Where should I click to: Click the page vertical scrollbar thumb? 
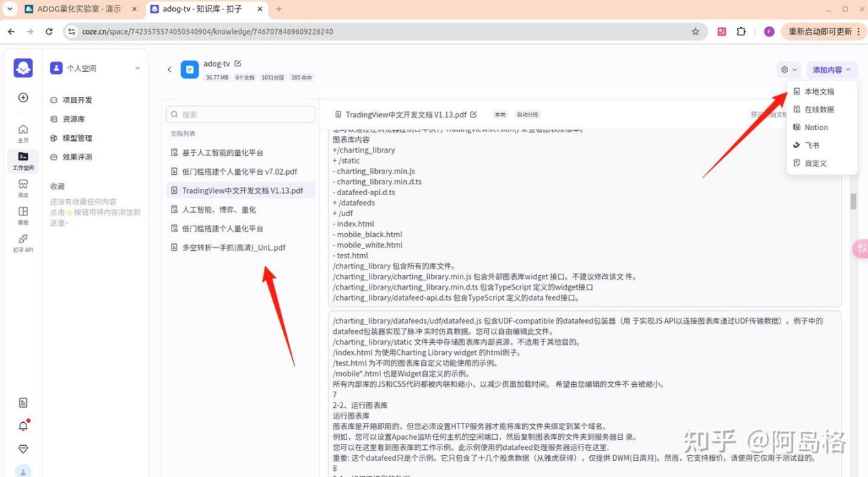point(854,201)
